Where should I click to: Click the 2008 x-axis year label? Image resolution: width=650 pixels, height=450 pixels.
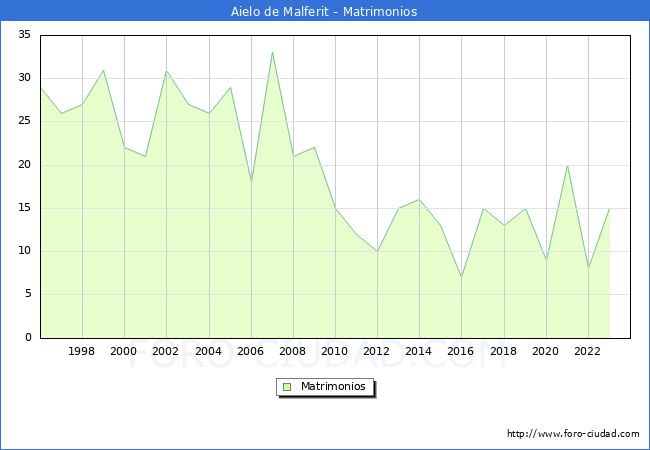point(293,351)
